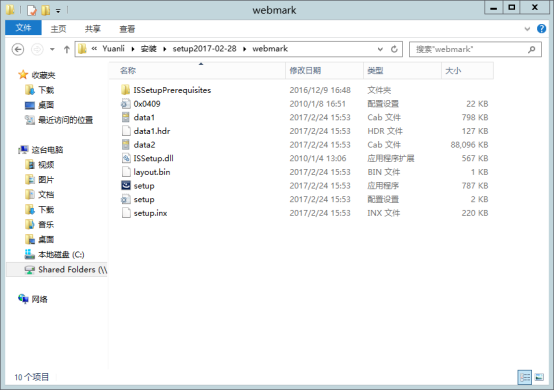Open 视频 folder in sidebar

point(46,165)
